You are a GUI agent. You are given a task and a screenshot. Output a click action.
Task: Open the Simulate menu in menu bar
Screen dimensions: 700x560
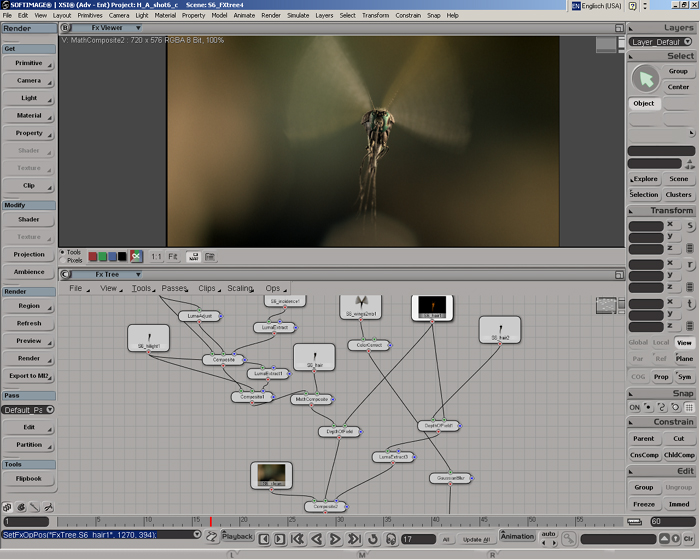[298, 16]
